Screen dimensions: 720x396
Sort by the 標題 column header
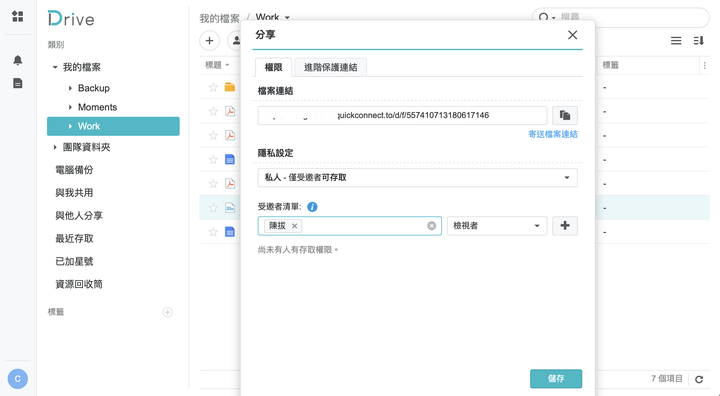point(214,65)
